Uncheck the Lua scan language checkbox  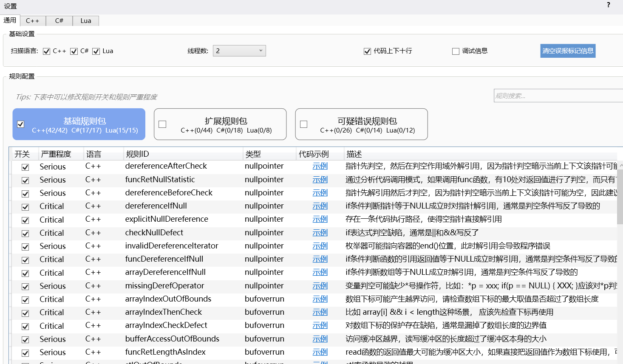click(96, 51)
